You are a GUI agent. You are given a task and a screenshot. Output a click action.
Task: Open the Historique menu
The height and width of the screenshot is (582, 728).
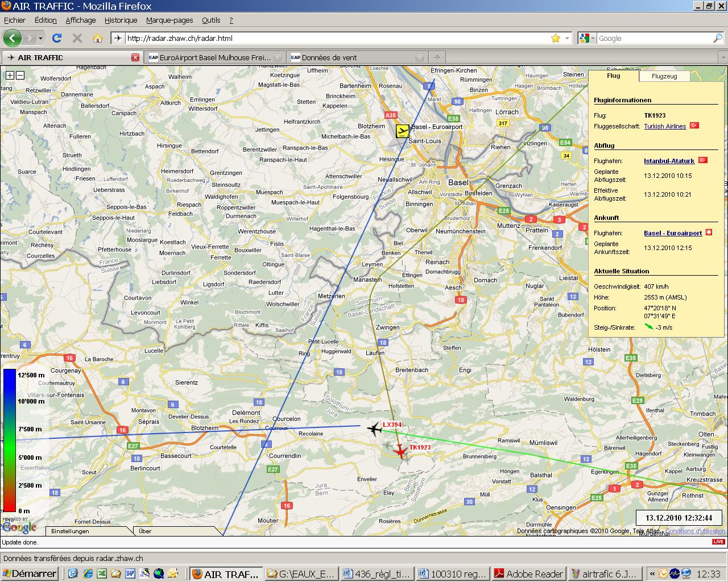click(x=121, y=20)
